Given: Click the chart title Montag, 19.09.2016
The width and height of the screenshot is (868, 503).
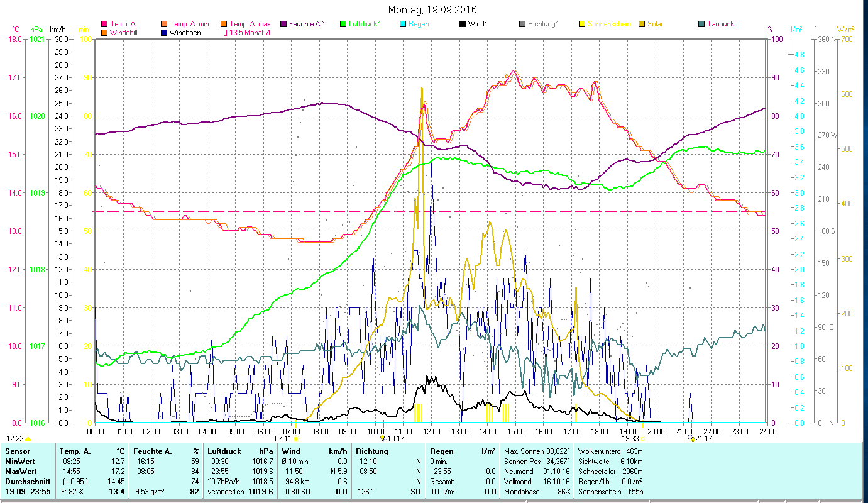Looking at the screenshot, I should point(432,9).
